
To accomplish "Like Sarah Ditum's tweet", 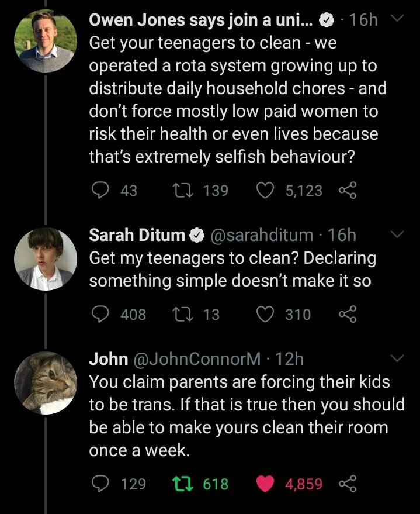I will [266, 314].
